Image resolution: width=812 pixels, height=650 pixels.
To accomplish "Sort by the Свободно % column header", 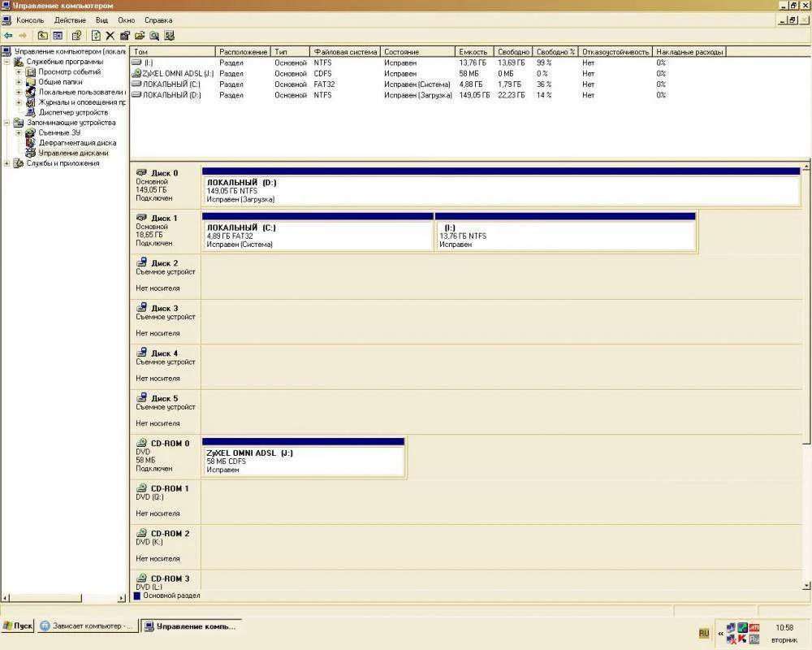I will tap(555, 52).
